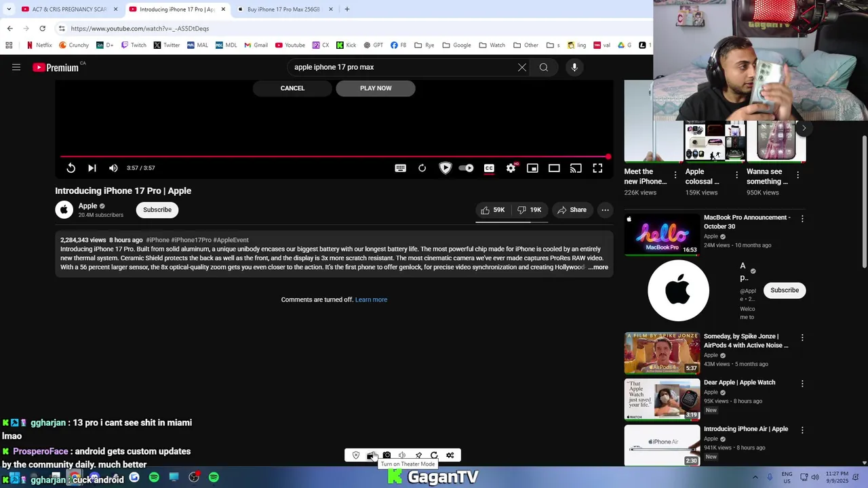The width and height of the screenshot is (868, 488).
Task: Go to YouTube Premium home logo
Action: click(56, 67)
